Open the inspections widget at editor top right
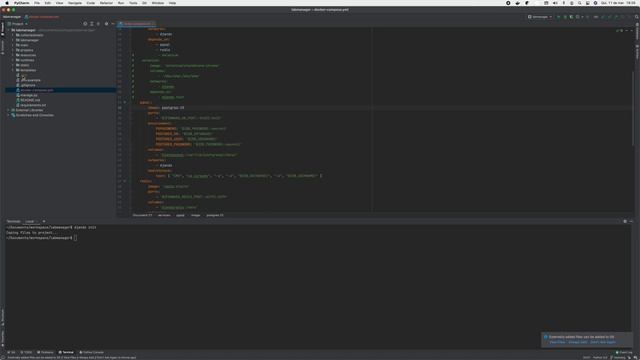The width and height of the screenshot is (640, 360). tap(620, 31)
